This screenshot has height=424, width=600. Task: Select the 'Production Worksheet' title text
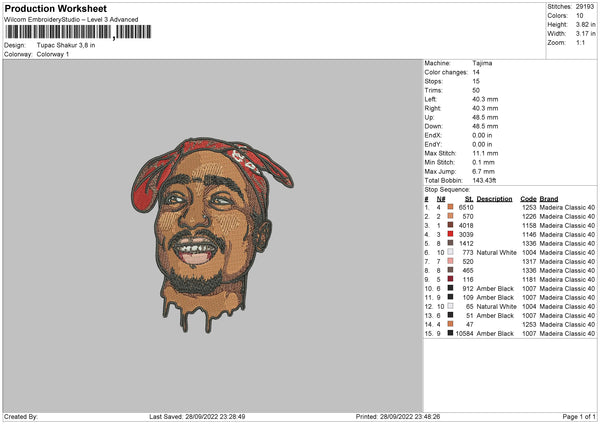coord(55,8)
